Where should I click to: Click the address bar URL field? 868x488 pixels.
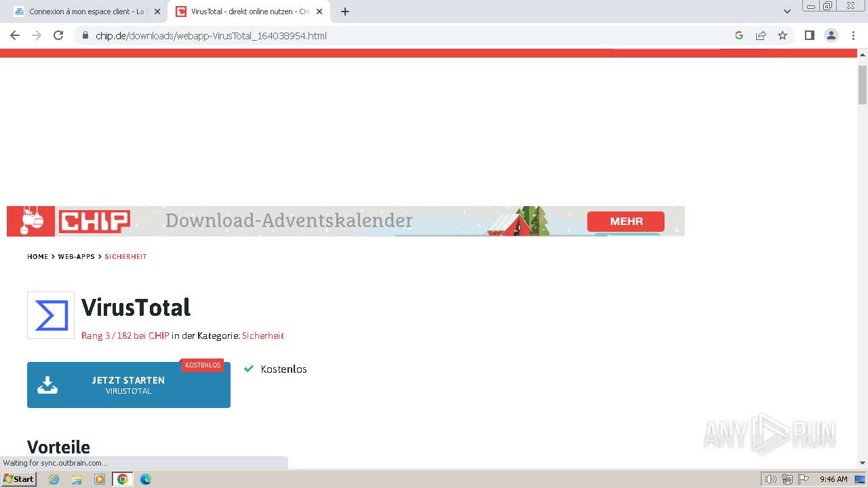pos(407,35)
